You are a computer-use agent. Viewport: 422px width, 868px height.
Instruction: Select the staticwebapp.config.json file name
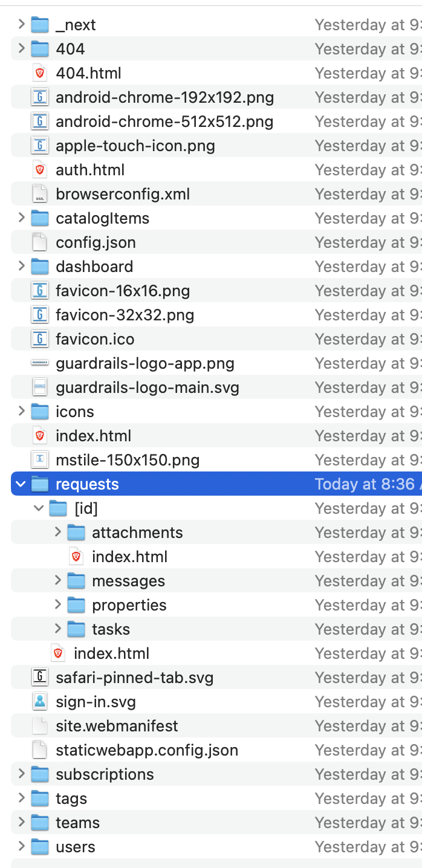click(x=147, y=750)
